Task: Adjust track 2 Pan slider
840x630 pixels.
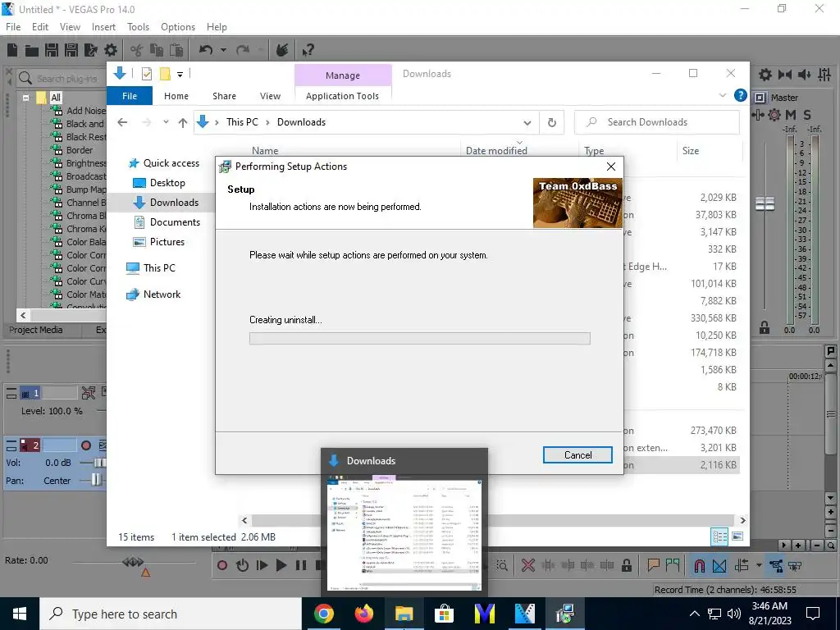Action: [x=95, y=480]
